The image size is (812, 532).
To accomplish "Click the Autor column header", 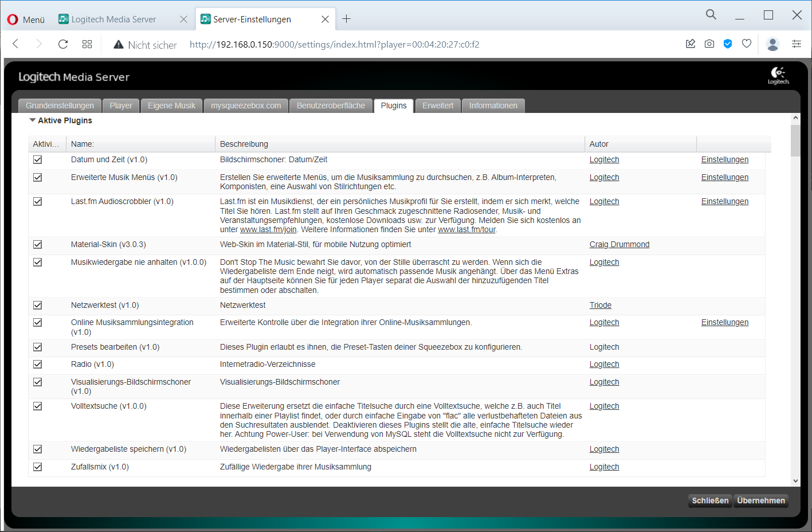I will coord(641,144).
